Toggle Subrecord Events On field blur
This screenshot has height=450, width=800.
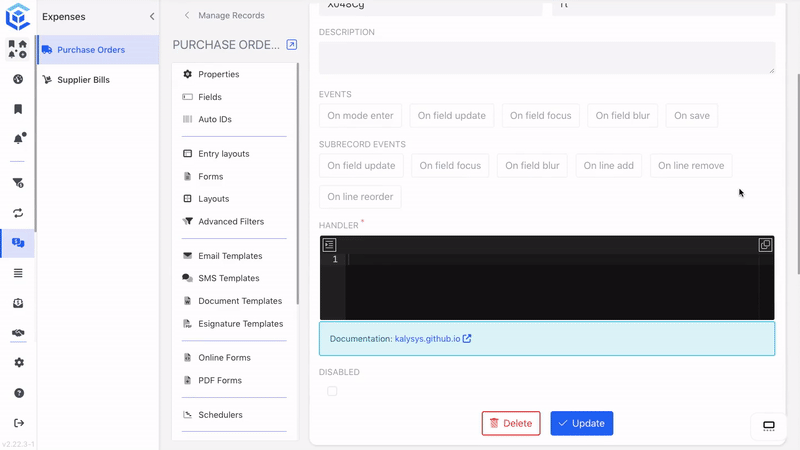[x=532, y=165]
